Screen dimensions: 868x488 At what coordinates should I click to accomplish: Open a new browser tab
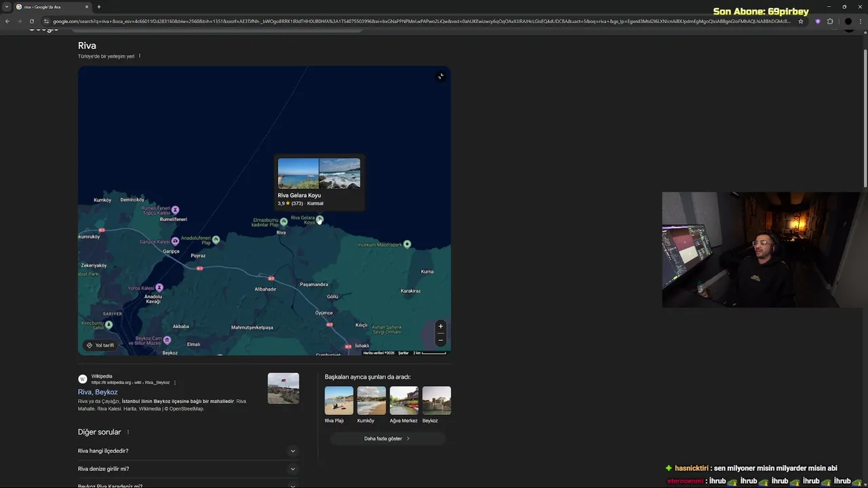click(99, 7)
